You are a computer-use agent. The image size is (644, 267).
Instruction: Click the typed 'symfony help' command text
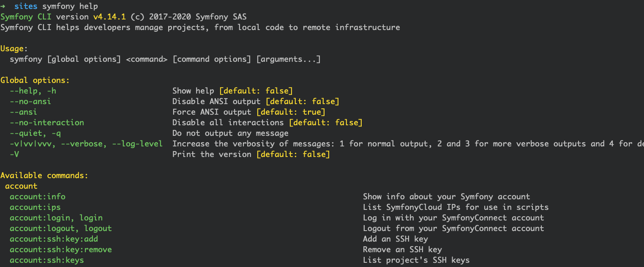pos(70,6)
